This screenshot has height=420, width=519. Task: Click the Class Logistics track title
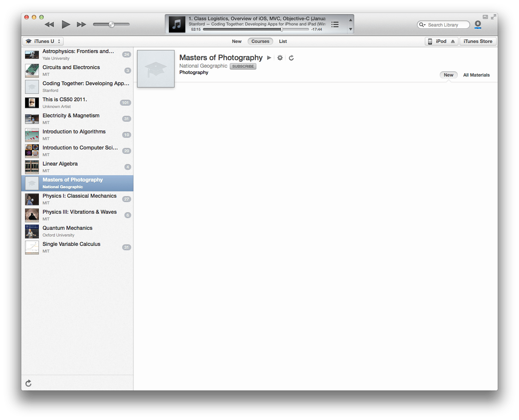coord(257,19)
